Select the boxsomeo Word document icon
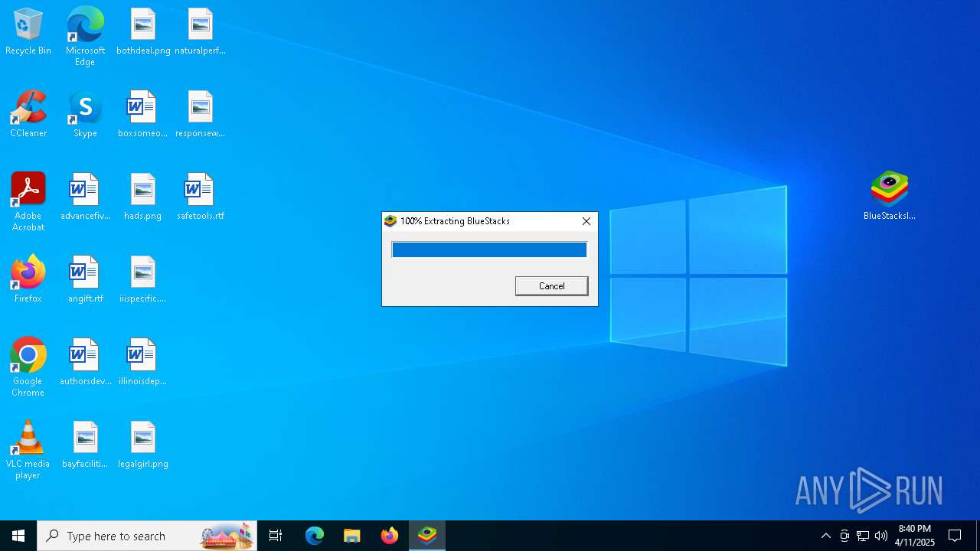Image resolution: width=980 pixels, height=551 pixels. pos(143,115)
